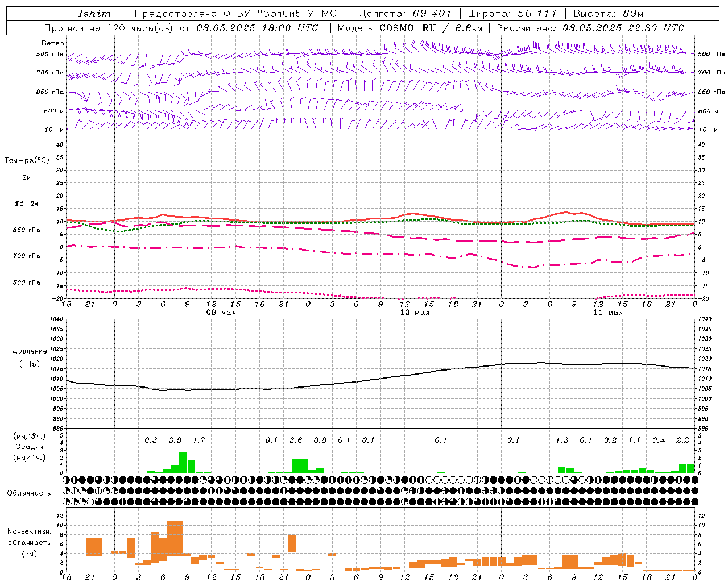Click the precipitation value "0.2"

click(610, 440)
